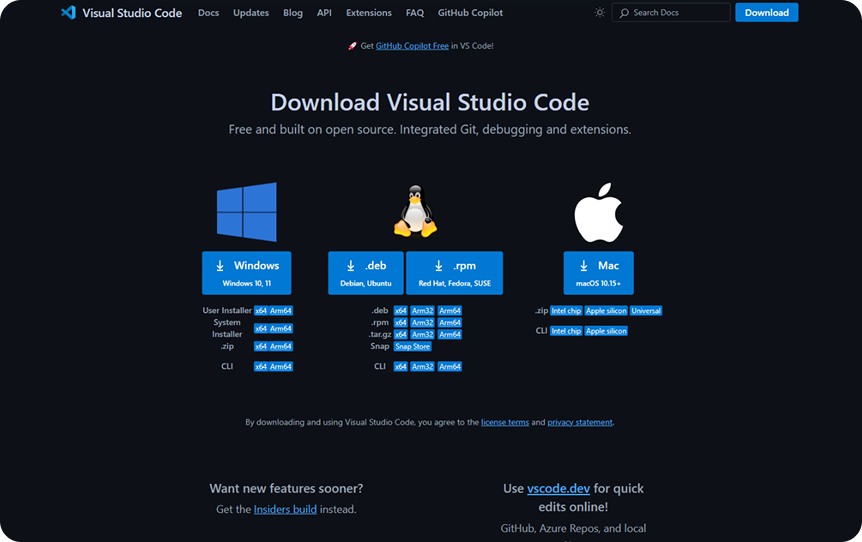Click the magnifier icon in Search Docs

pos(624,13)
